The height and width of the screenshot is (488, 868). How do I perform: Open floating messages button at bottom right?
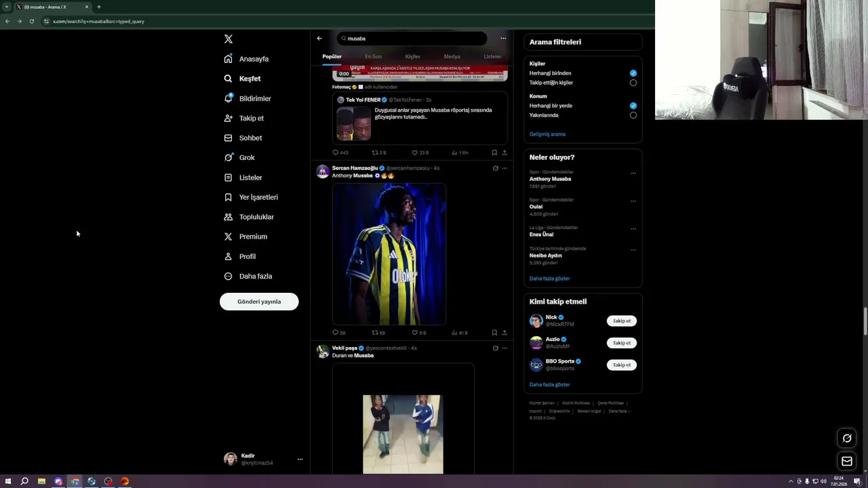pos(847,462)
